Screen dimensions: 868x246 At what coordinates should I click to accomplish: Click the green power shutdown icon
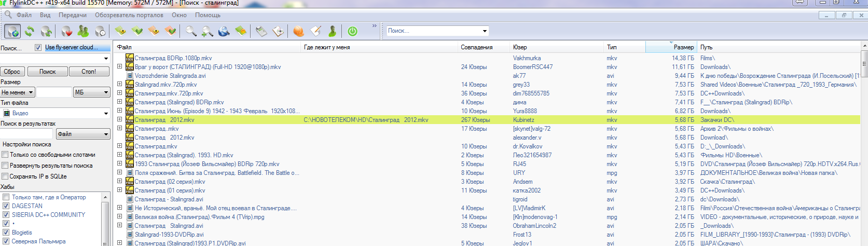tap(353, 32)
